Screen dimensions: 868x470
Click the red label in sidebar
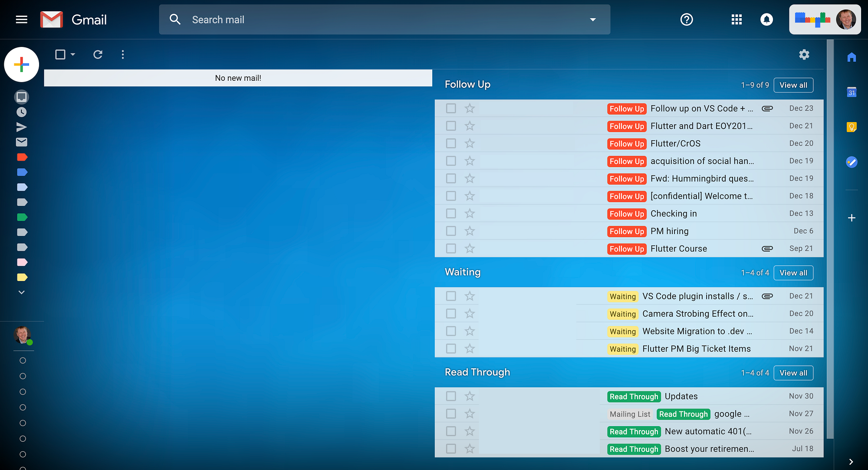[x=22, y=157]
